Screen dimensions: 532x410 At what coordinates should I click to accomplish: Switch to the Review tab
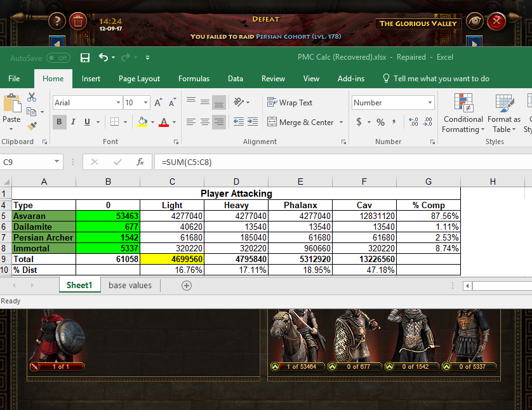click(273, 79)
